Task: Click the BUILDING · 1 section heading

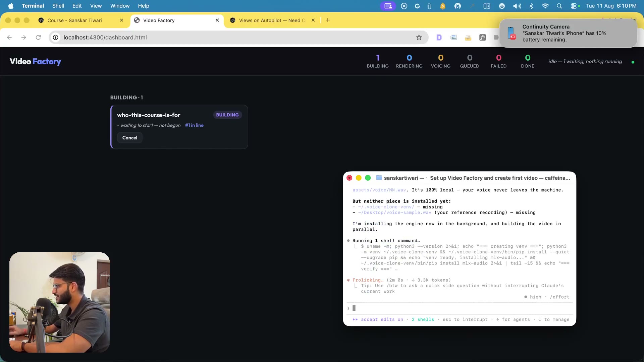Action: (126, 98)
